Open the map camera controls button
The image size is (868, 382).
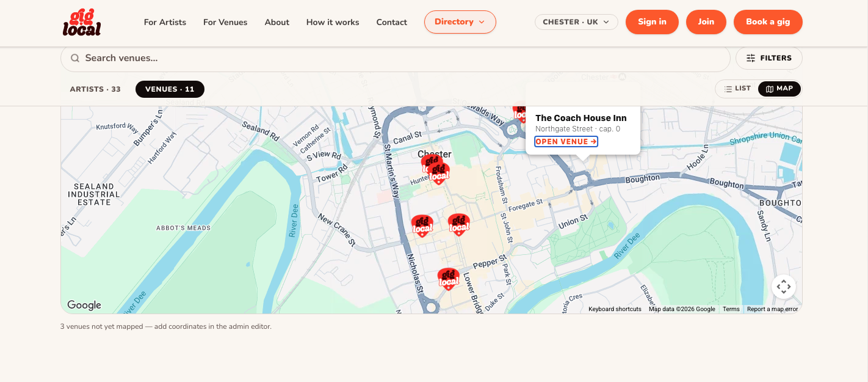point(784,286)
